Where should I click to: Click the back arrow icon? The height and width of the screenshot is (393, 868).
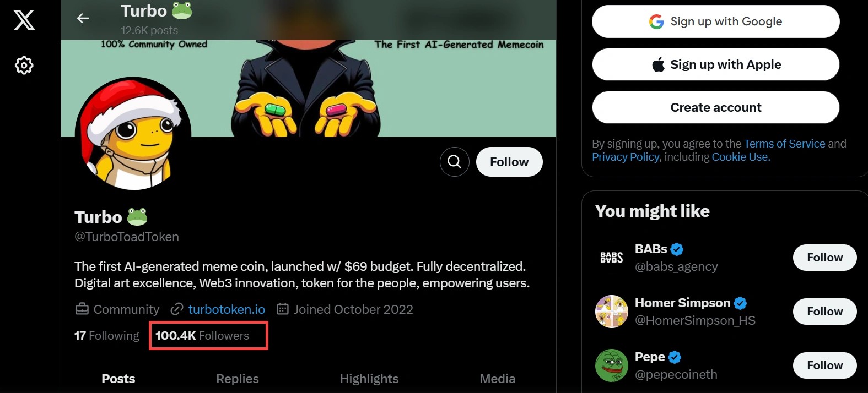pos(83,18)
